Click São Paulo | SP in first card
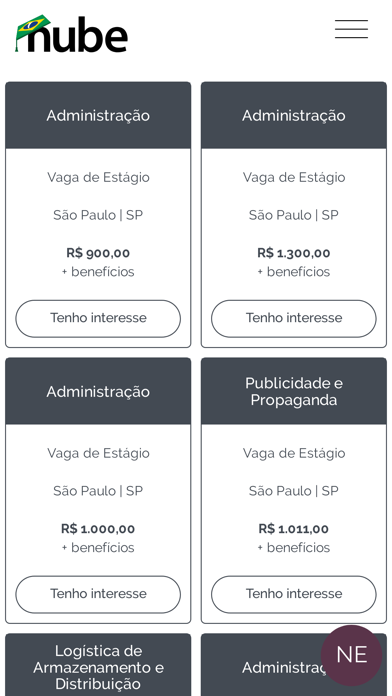The image size is (392, 696). pyautogui.click(x=98, y=215)
